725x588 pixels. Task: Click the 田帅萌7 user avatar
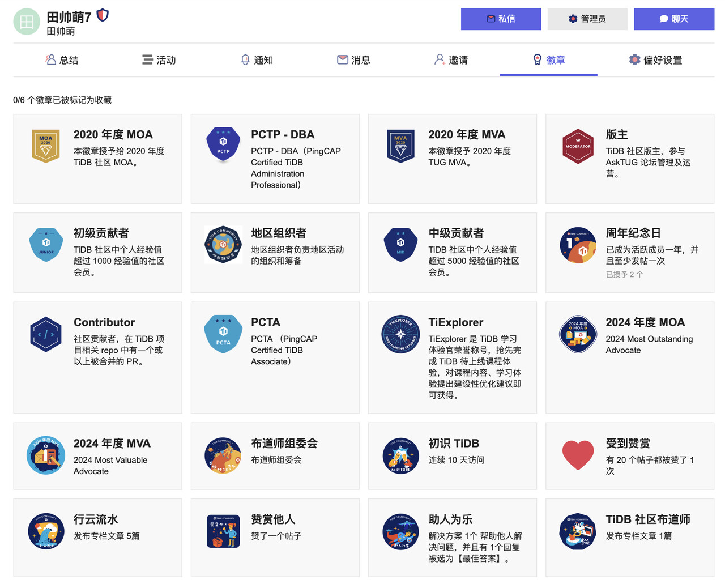[x=27, y=22]
